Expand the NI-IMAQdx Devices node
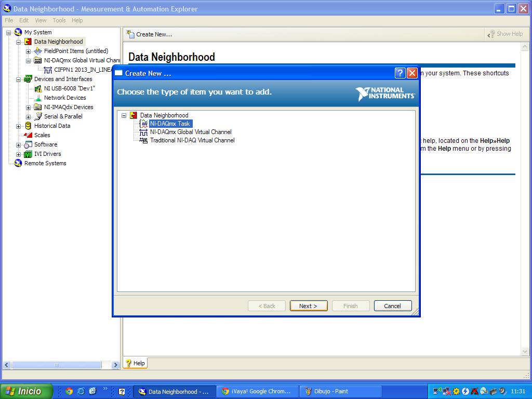This screenshot has height=399, width=532. point(29,108)
